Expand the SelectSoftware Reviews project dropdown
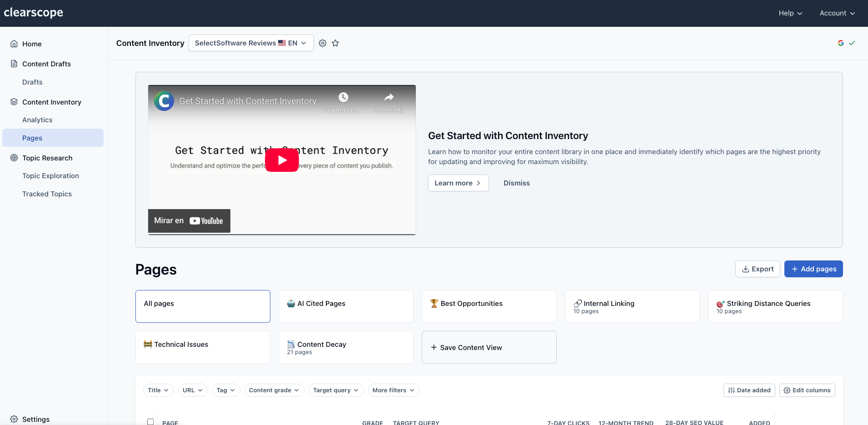868x425 pixels. tap(250, 43)
